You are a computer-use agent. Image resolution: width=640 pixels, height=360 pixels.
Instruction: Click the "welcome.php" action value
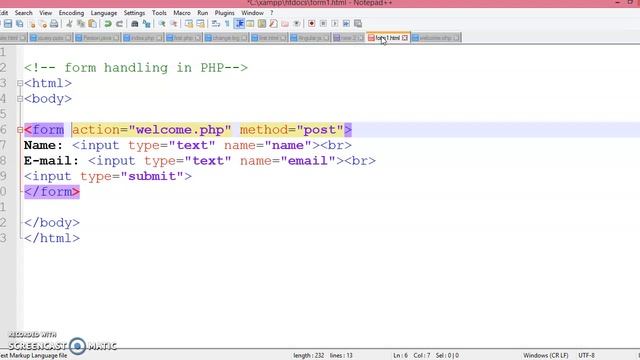click(180, 130)
